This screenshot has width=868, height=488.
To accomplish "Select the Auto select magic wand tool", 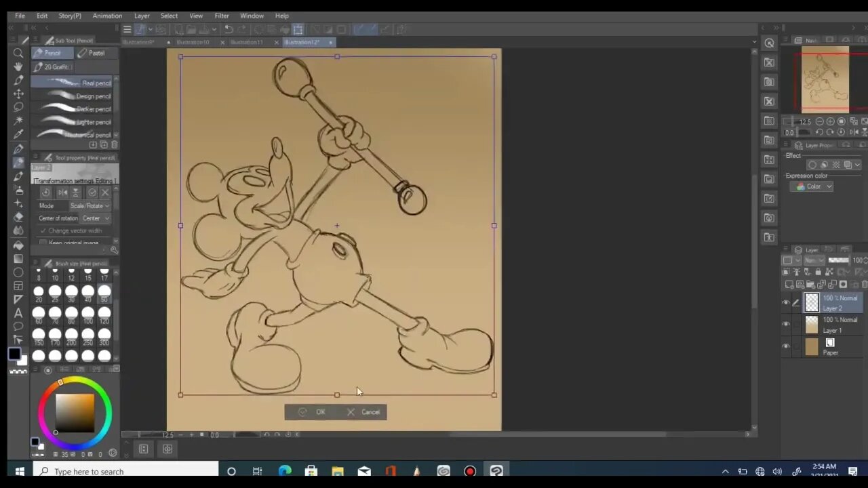I will pyautogui.click(x=18, y=121).
